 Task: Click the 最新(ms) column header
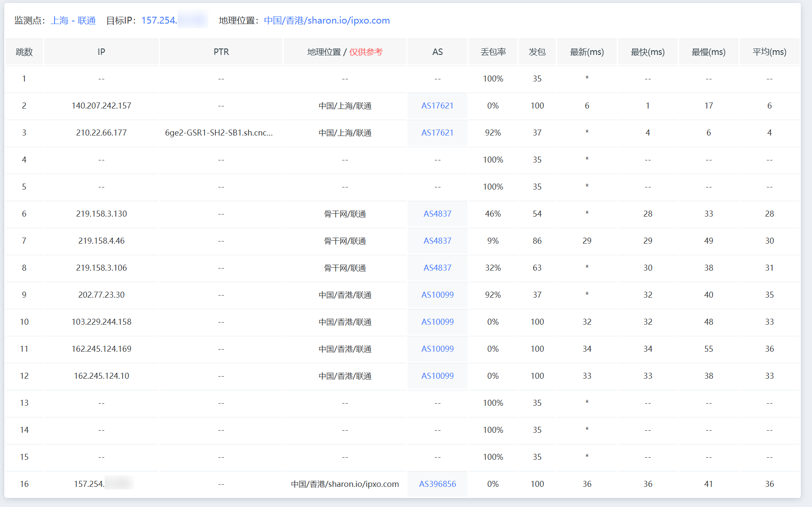587,52
